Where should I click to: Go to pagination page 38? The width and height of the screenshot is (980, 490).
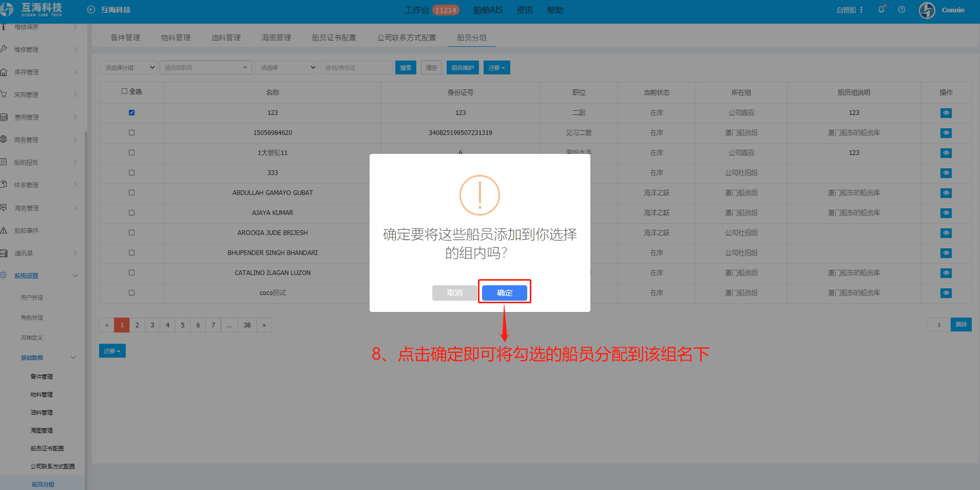[x=247, y=325]
